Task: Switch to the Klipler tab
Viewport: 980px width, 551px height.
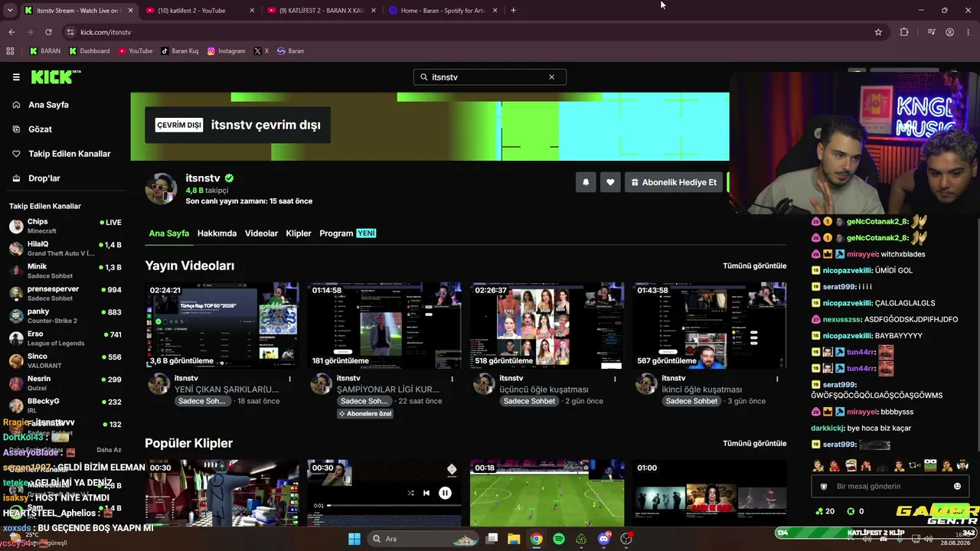Action: pos(299,233)
